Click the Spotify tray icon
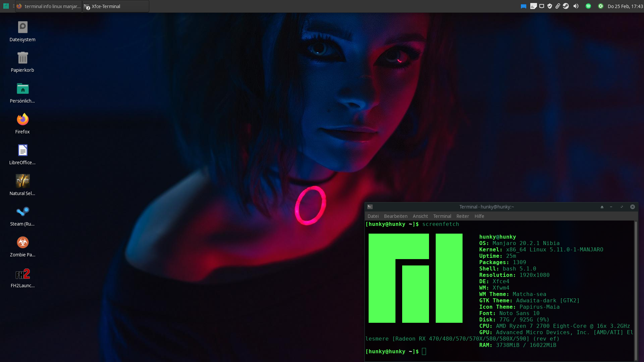644x362 pixels. pos(588,6)
